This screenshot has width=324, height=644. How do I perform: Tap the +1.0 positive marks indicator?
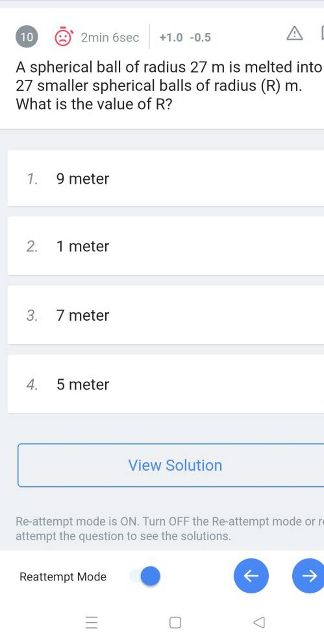click(171, 38)
